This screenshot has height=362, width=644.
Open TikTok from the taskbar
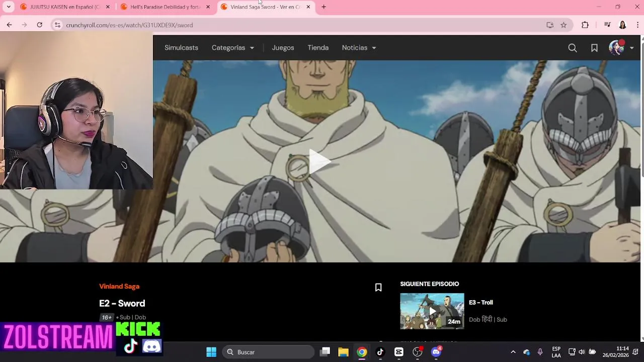tap(380, 352)
